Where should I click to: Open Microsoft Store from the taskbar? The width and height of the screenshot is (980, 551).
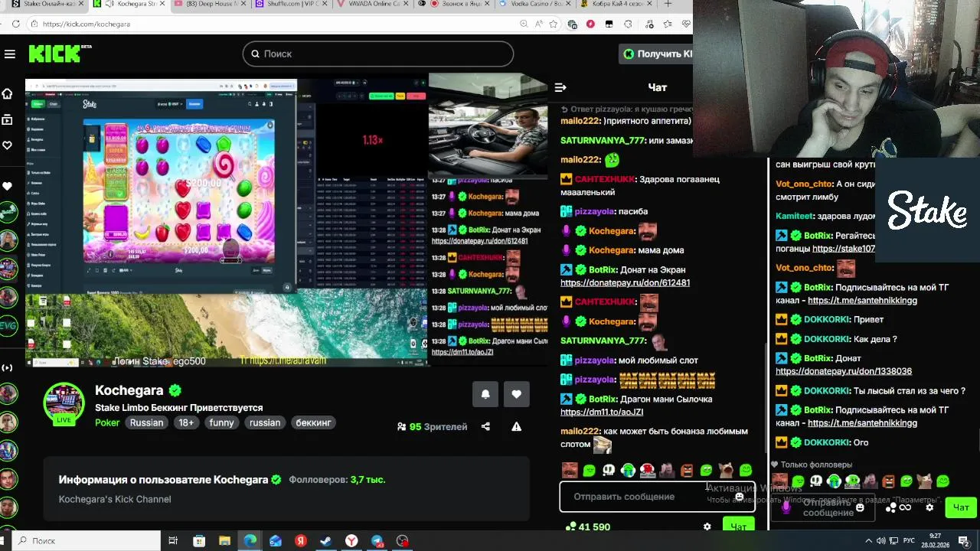click(x=199, y=541)
